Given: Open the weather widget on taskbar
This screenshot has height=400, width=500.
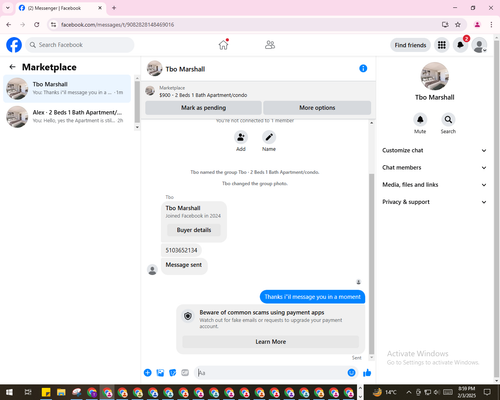Looking at the screenshot, I should (x=385, y=392).
